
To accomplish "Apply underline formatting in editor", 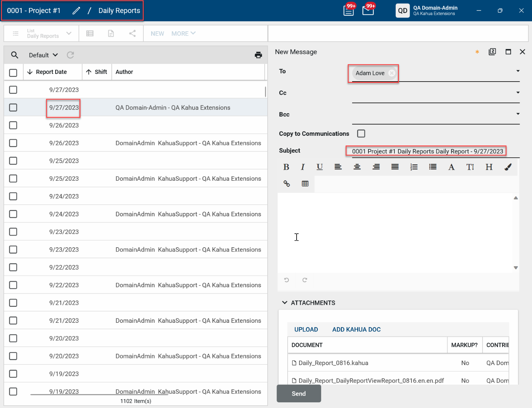I will [x=320, y=167].
